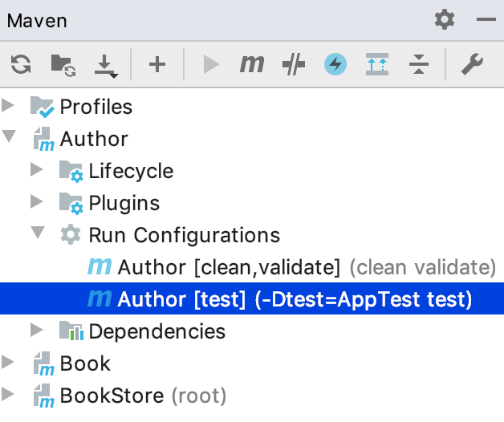Expand the Lifecycle node
The width and height of the screenshot is (504, 422).
coord(37,171)
